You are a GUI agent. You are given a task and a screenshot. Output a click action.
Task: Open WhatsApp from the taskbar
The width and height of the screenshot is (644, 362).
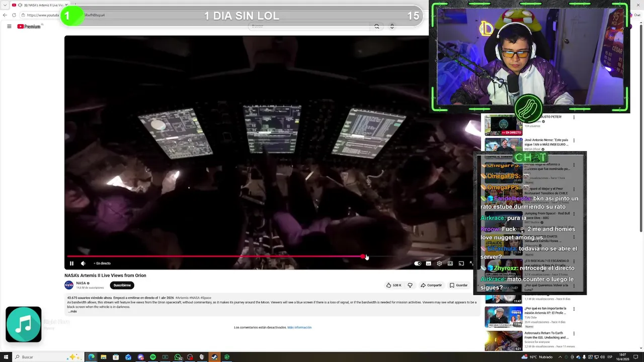point(178,357)
